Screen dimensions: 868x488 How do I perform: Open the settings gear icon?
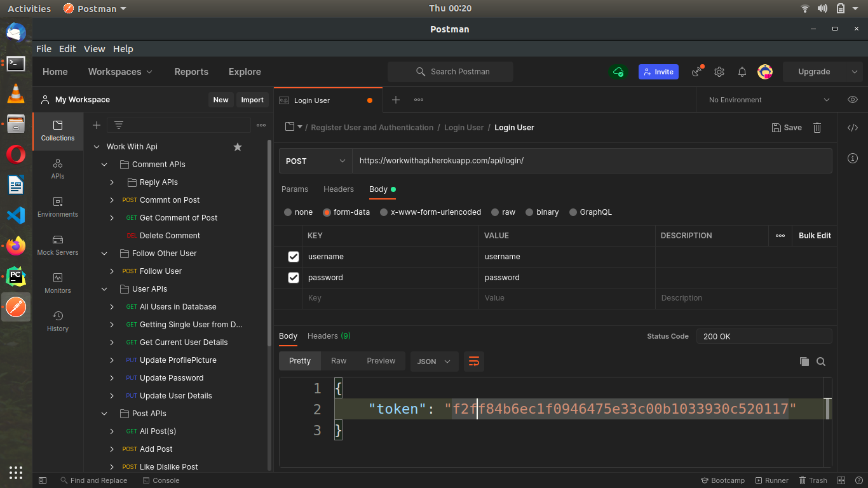pyautogui.click(x=719, y=72)
